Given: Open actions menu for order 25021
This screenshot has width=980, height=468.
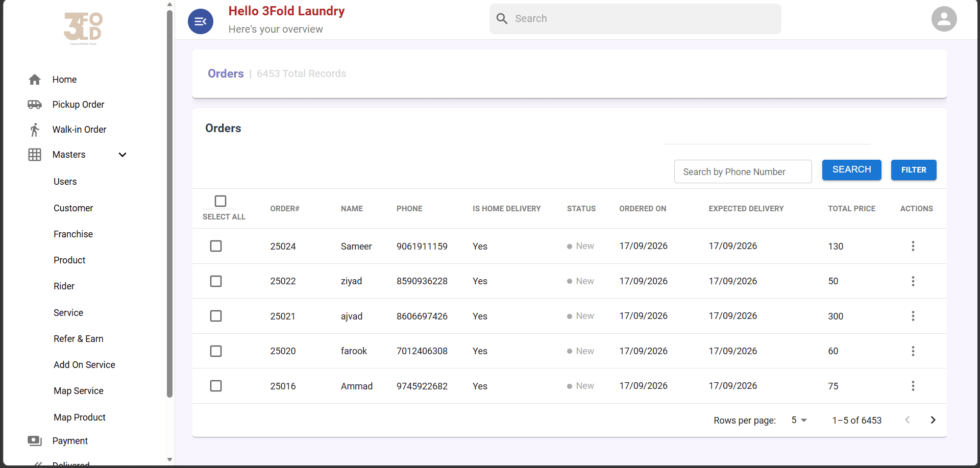Looking at the screenshot, I should 913,316.
